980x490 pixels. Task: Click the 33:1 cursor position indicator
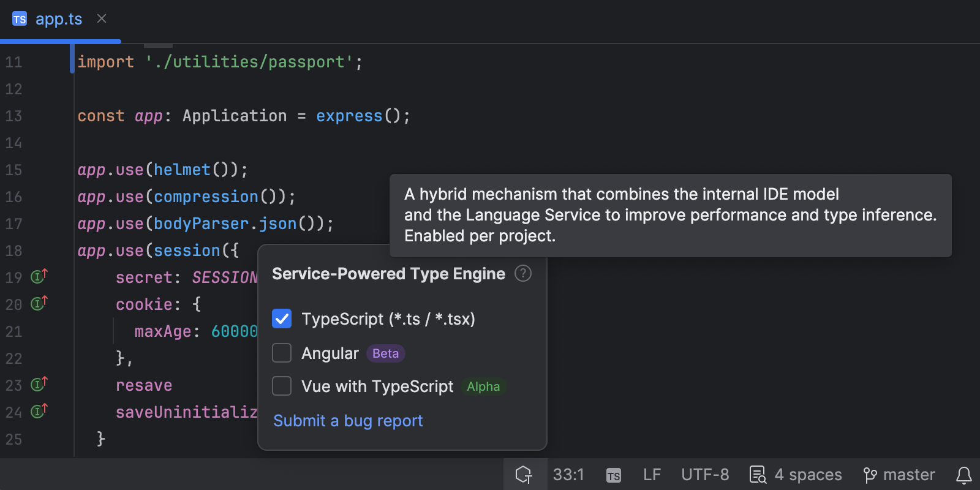568,475
